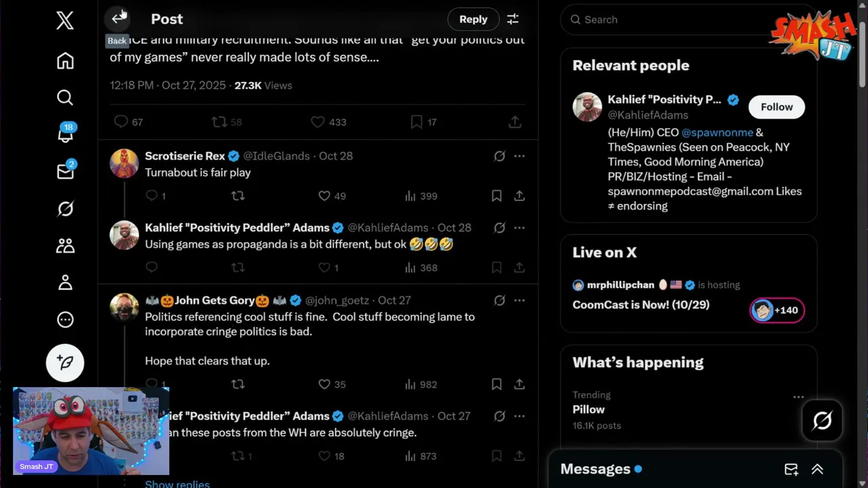Screen dimensions: 868x488
Task: Open Notifications bell in sidebar
Action: pos(65,135)
